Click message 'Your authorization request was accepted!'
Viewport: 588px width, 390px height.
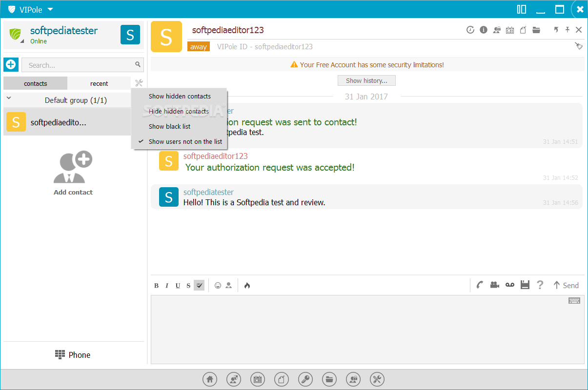[270, 167]
